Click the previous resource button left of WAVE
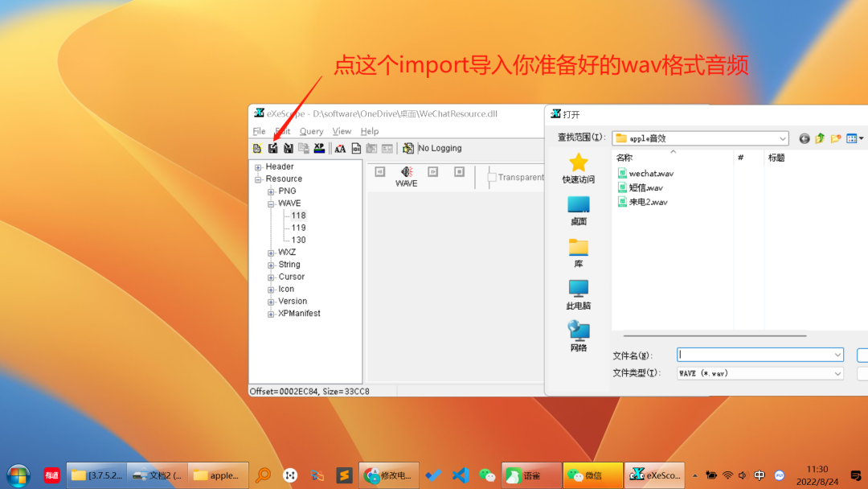 coord(379,171)
